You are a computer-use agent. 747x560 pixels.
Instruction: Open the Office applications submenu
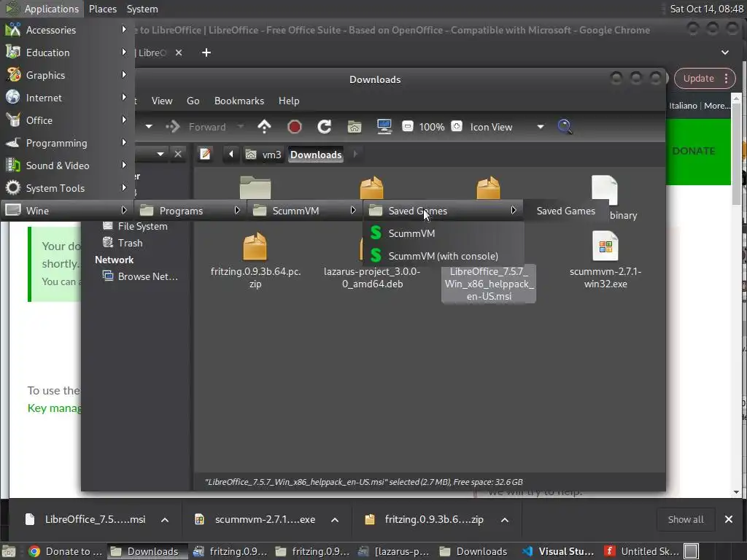pos(66,120)
